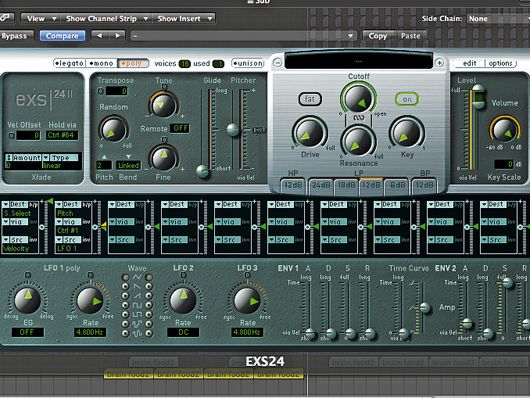Click the LFO 3 Rate knob

click(247, 300)
